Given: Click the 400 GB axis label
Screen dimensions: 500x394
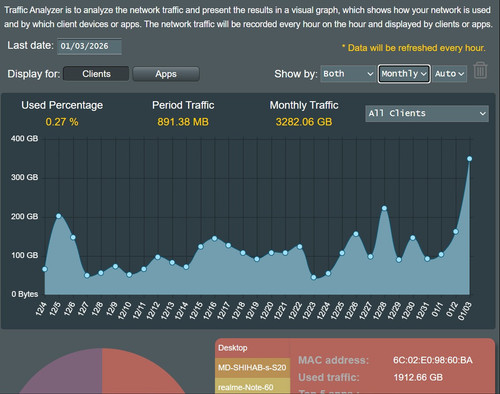Looking at the screenshot, I should click(x=25, y=139).
